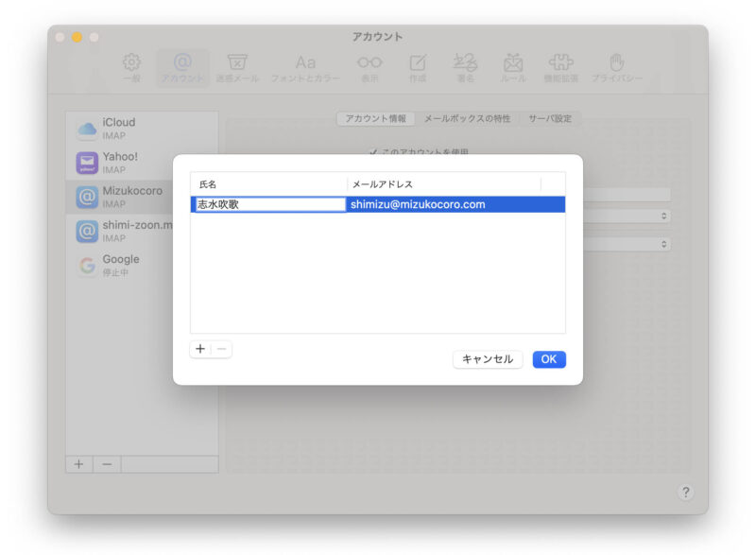
Task: Open the 作成 (Composing) preferences
Action: (418, 68)
